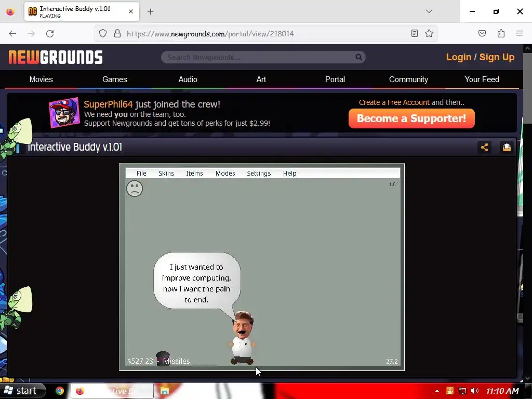This screenshot has height=399, width=532.
Task: Click the 27.2 counter in game corner
Action: (x=392, y=362)
